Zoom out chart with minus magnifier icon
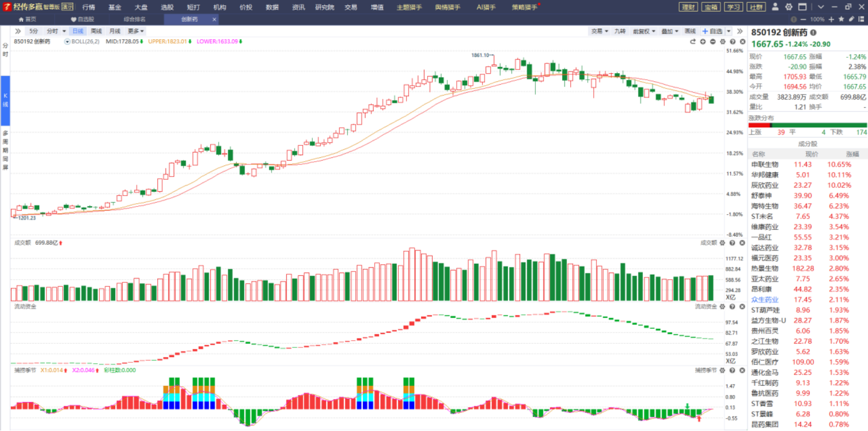This screenshot has width=868, height=431. pyautogui.click(x=713, y=42)
